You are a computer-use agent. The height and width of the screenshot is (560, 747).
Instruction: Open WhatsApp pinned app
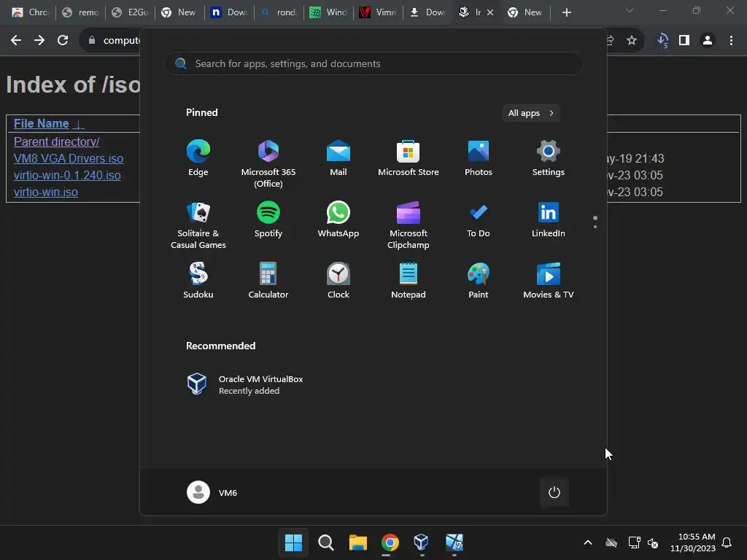click(338, 219)
